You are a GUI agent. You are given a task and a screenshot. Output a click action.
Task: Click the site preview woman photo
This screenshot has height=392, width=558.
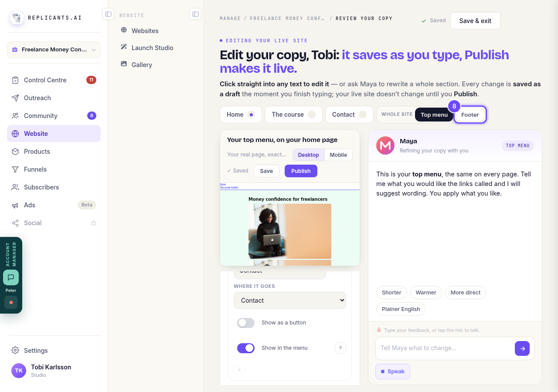290,231
